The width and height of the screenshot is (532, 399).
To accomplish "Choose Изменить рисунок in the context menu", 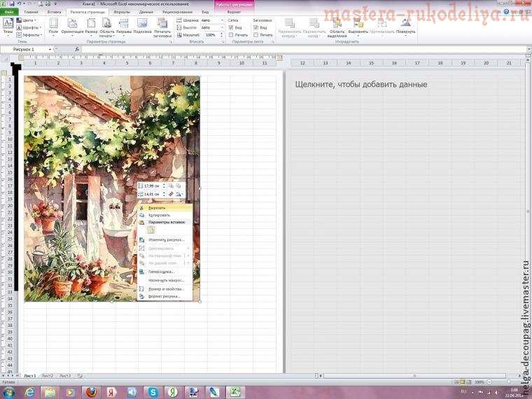I will click(x=165, y=239).
